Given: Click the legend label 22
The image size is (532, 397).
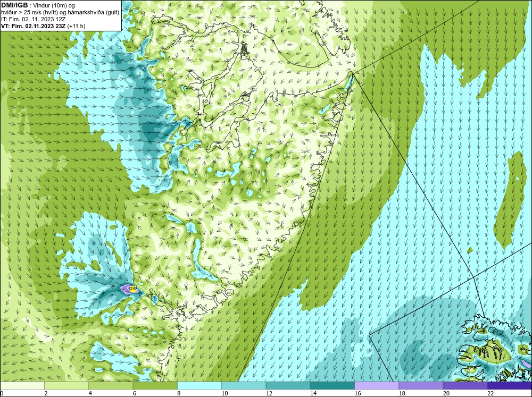Looking at the screenshot, I should (491, 393).
